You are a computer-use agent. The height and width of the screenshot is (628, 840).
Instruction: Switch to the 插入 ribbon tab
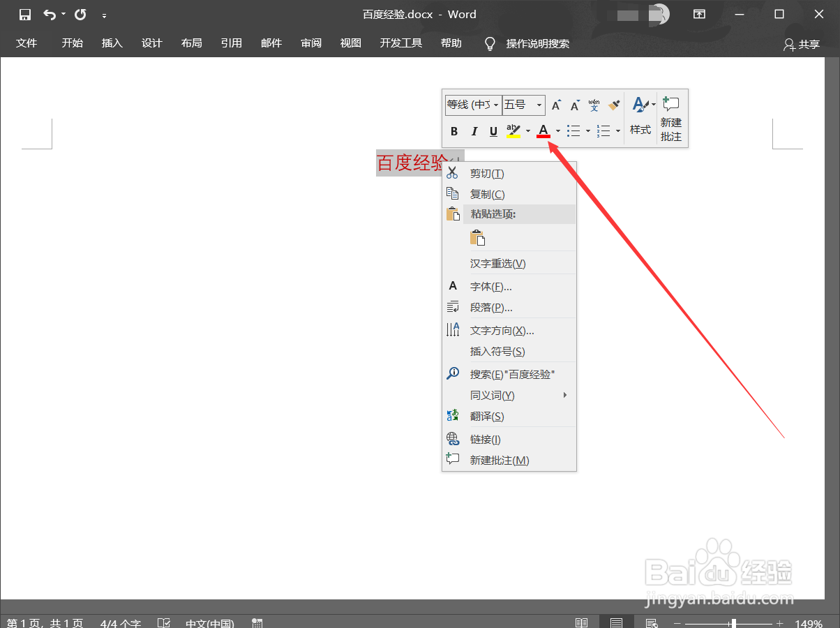[112, 43]
